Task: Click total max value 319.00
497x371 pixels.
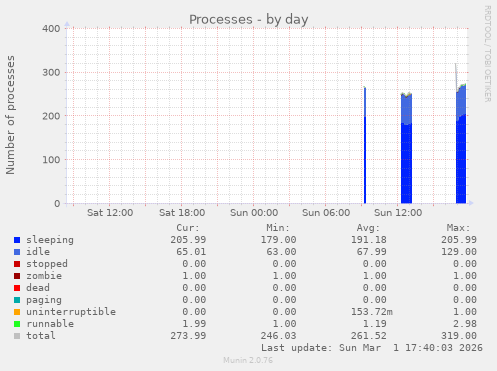Action: [x=459, y=336]
